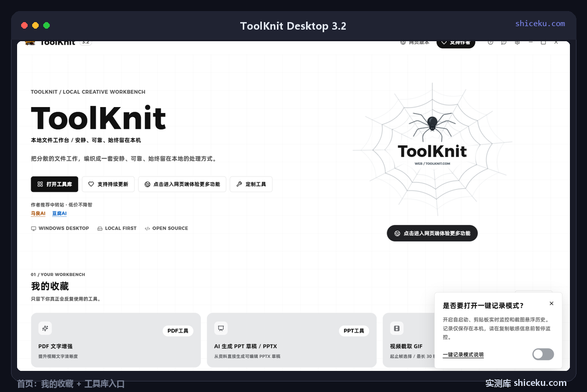Open the help question-mark icon
The image size is (587, 392).
[491, 42]
